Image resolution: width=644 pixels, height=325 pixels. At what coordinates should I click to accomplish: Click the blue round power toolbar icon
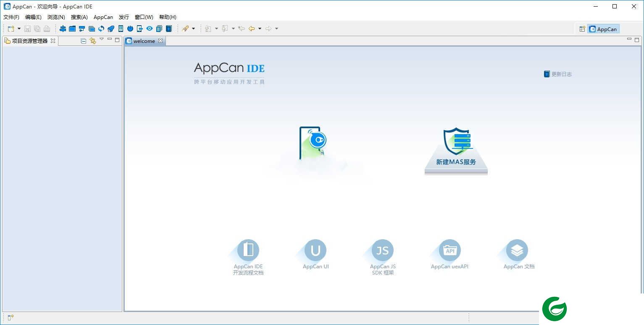(x=130, y=29)
